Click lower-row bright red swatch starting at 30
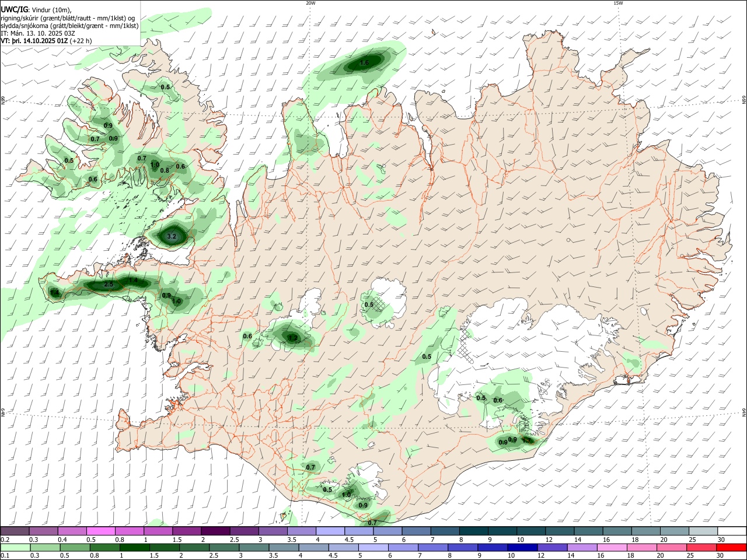Image resolution: width=747 pixels, height=560 pixels. click(731, 547)
